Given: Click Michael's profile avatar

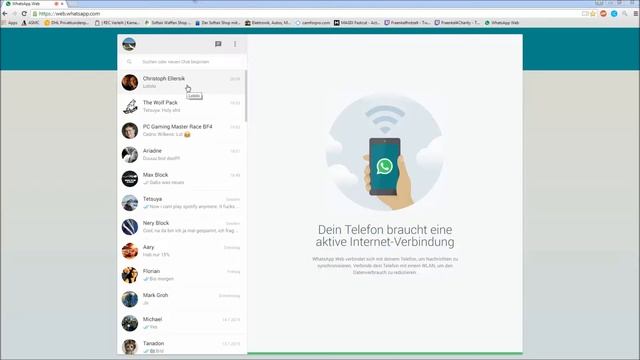Looking at the screenshot, I should click(130, 323).
